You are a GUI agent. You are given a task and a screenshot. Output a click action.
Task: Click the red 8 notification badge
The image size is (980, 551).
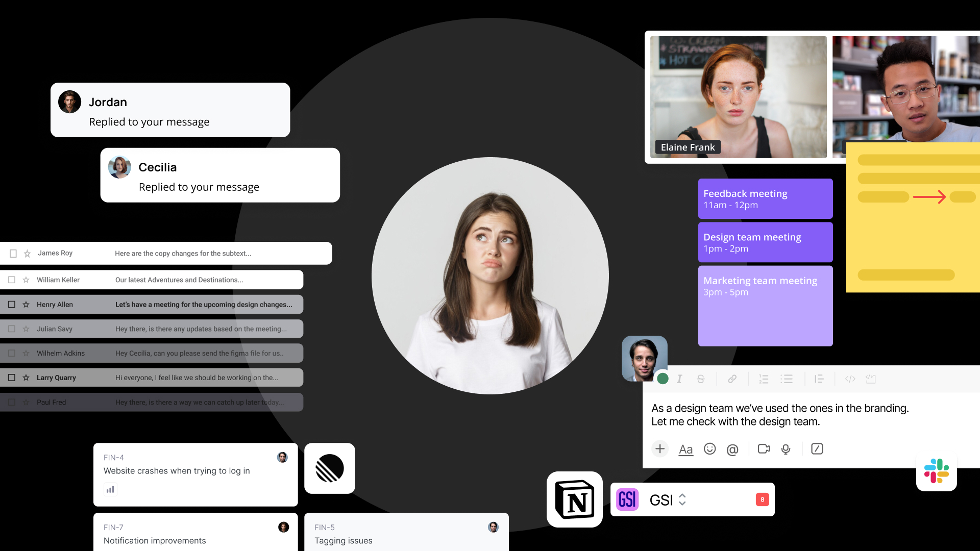point(763,499)
